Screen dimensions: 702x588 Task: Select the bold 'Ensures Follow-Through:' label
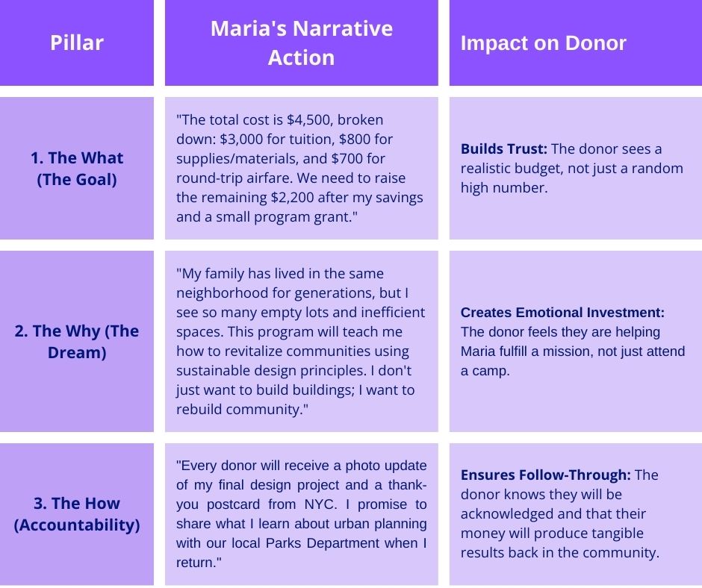pos(546,475)
